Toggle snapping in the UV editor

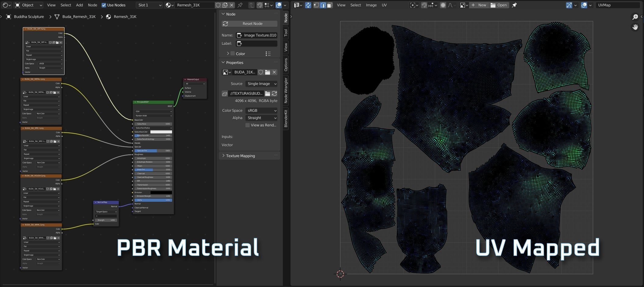click(424, 5)
